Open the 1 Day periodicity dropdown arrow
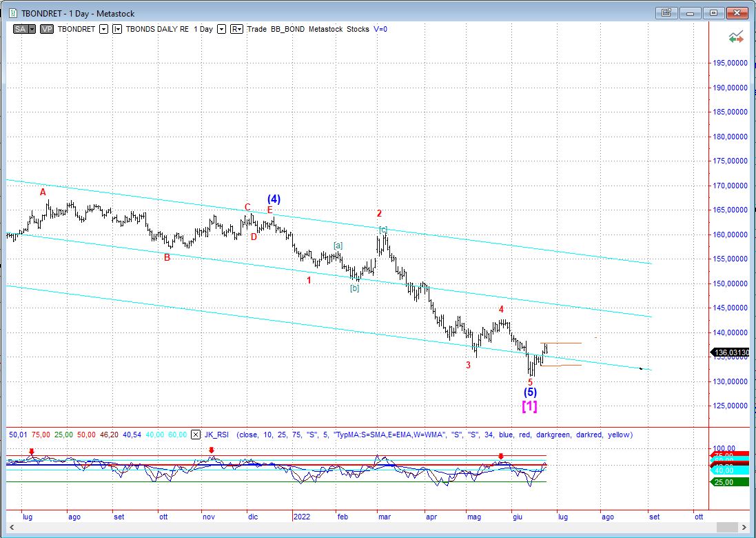This screenshot has width=756, height=538. click(x=221, y=29)
